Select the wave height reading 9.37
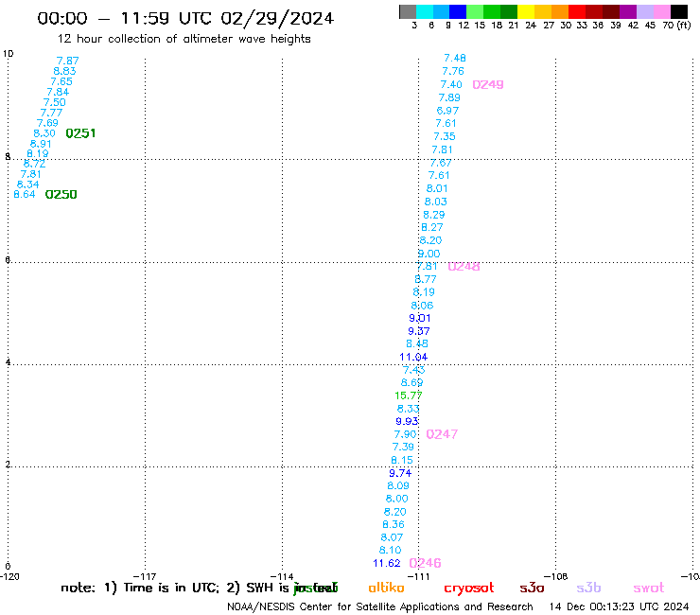 [419, 331]
